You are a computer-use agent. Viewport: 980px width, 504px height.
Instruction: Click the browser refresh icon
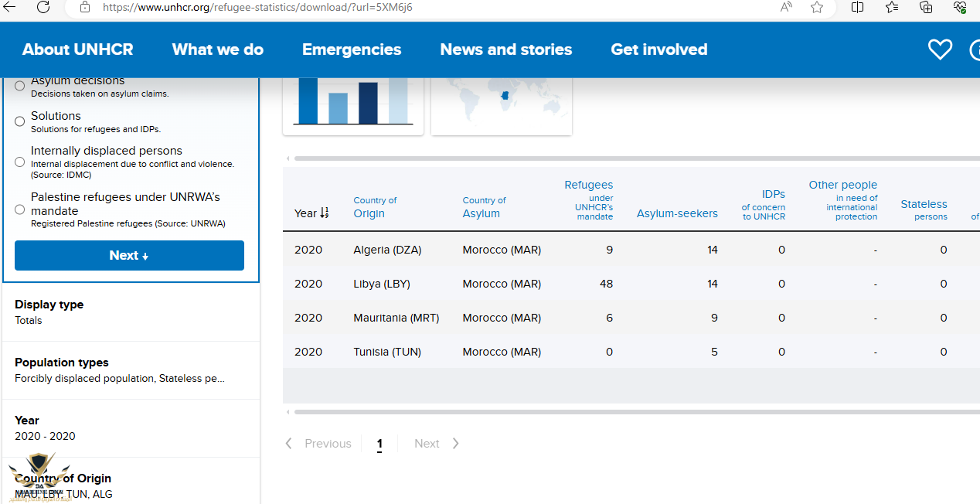tap(43, 7)
